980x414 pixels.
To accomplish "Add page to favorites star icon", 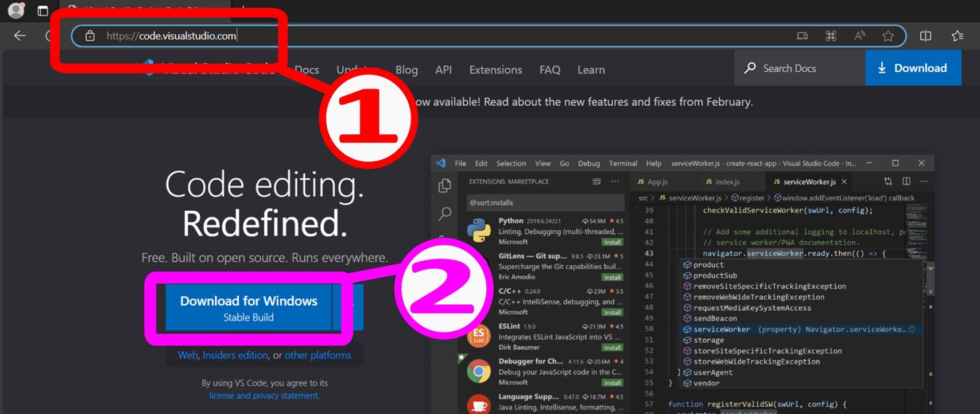I will click(x=888, y=36).
